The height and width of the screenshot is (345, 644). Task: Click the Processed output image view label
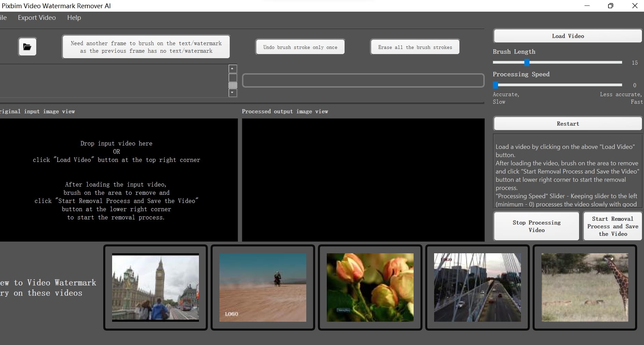285,111
